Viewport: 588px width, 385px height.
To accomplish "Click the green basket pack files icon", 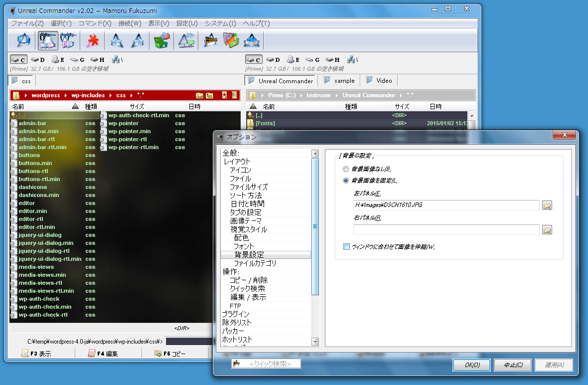I will tap(161, 40).
